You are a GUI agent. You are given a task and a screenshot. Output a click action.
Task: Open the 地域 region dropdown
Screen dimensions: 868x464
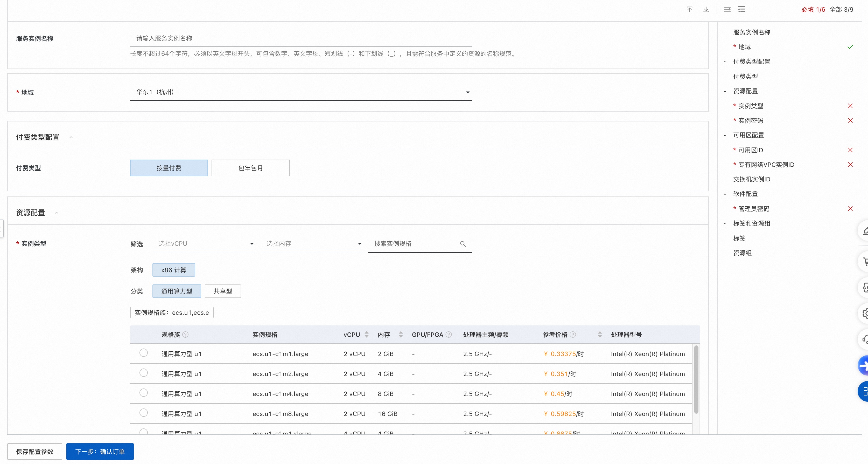(x=300, y=92)
